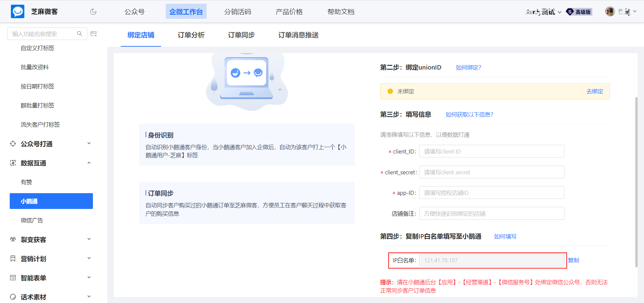Switch to the 绑定店铺 tab

coord(141,35)
